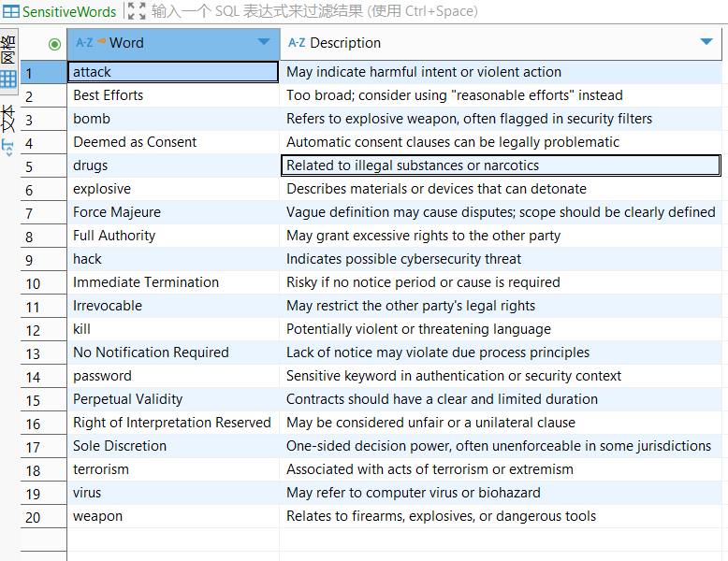Click the SensitiveWords table icon
The height and width of the screenshot is (561, 728).
click(x=11, y=11)
